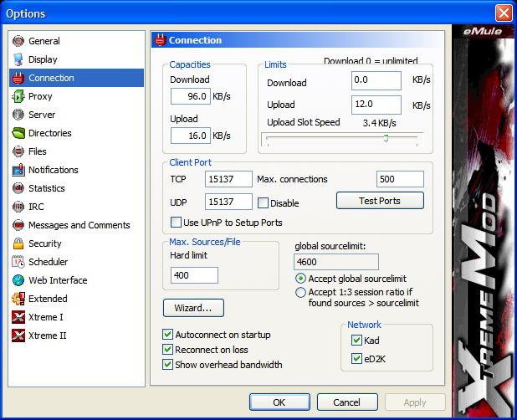Toggle Autoconnect on startup checkbox
This screenshot has height=420, width=517.
(x=167, y=335)
